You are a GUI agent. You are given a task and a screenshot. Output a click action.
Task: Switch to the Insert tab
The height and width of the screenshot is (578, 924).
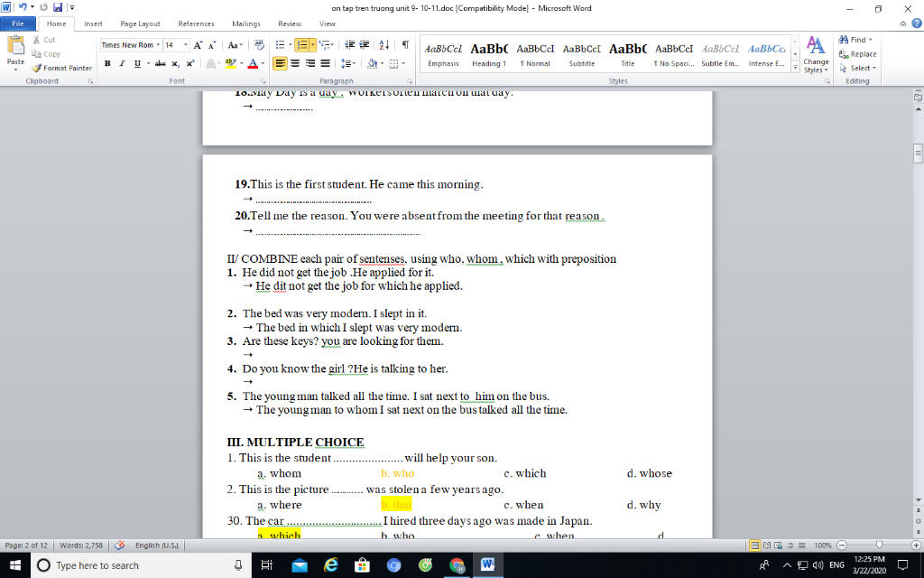click(x=93, y=23)
